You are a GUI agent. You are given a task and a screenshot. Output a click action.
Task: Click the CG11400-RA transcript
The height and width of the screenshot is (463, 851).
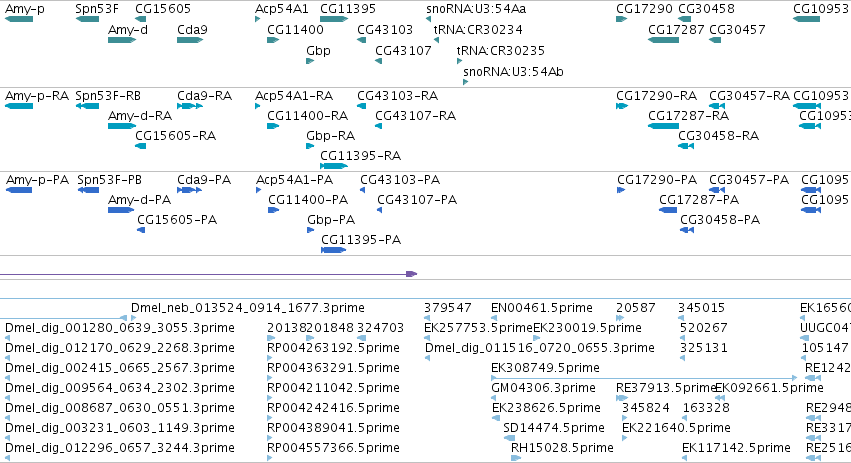[x=272, y=126]
